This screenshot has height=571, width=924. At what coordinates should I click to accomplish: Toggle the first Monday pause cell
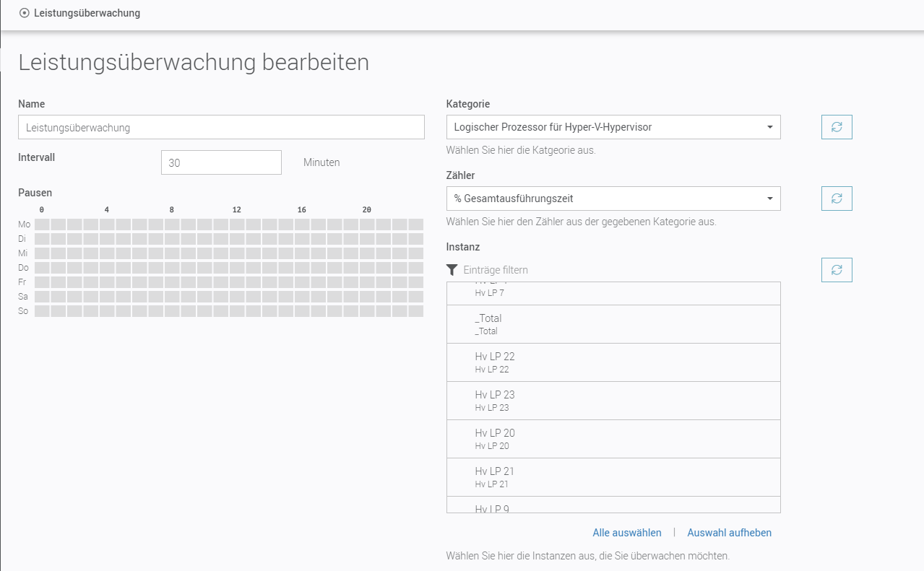point(43,225)
